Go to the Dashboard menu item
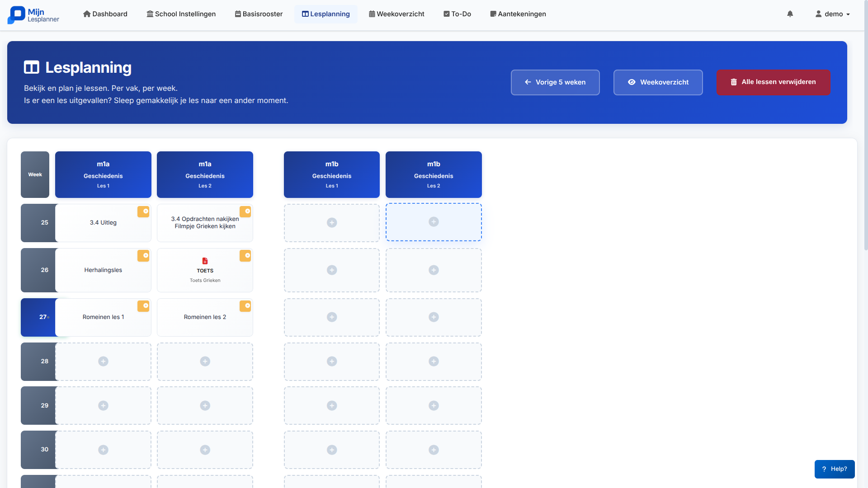868x488 pixels. click(x=105, y=14)
